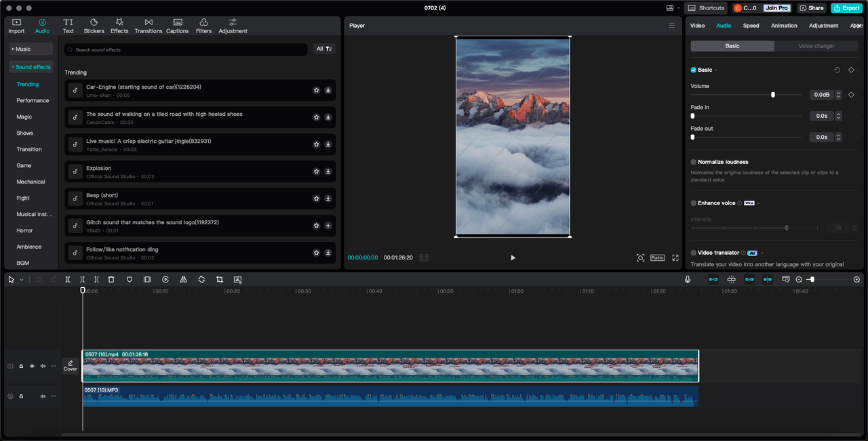868x441 pixels.
Task: Click the Delete right icon in timeline toolbar
Action: (x=97, y=279)
